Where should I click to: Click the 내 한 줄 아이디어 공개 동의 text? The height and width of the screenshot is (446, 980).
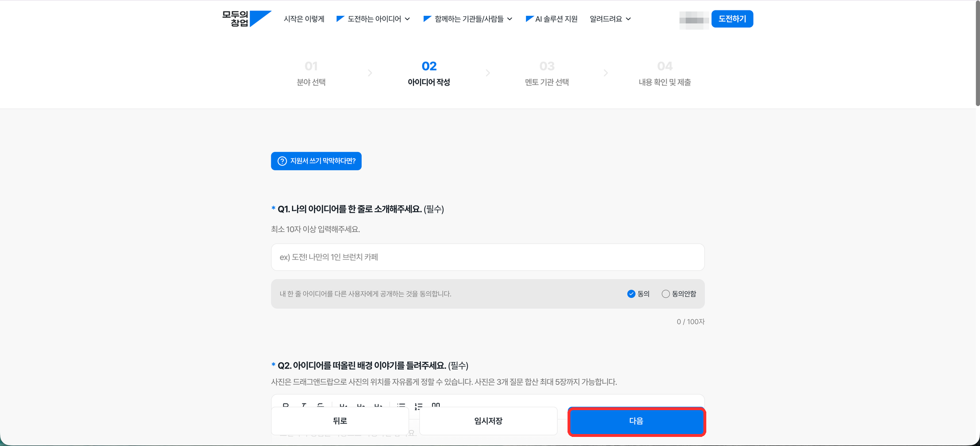coord(366,294)
